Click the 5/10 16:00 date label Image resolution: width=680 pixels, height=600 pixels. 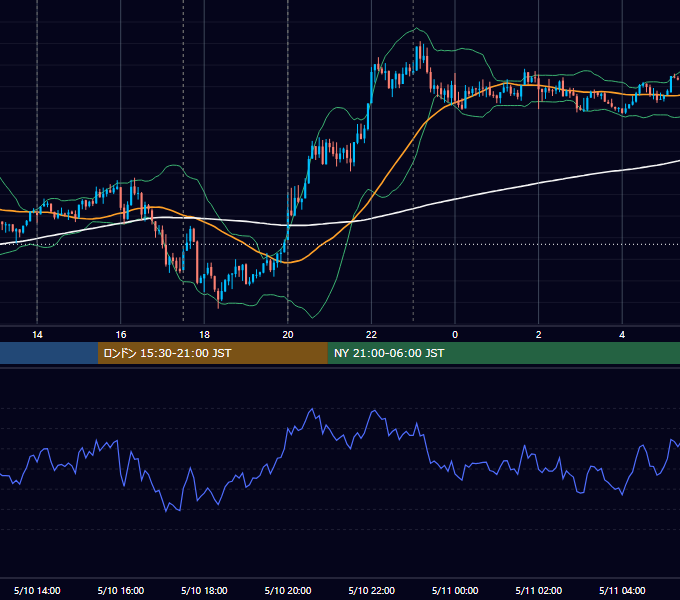tap(121, 590)
